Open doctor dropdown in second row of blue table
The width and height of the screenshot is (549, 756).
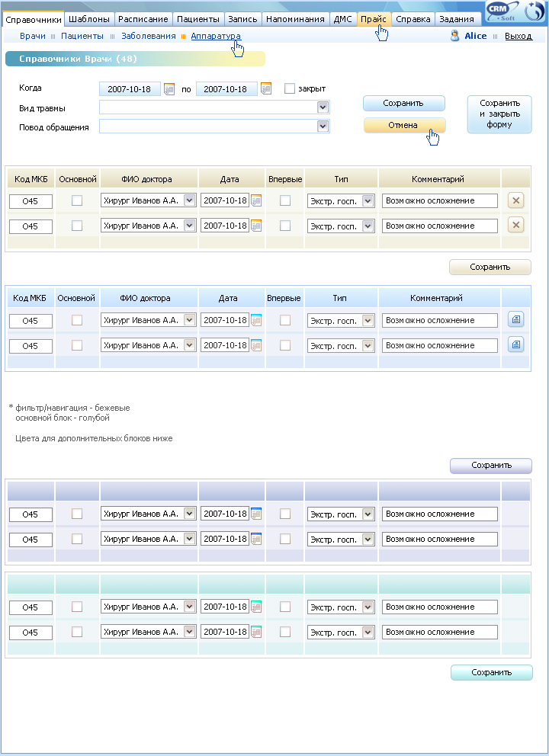coord(190,344)
